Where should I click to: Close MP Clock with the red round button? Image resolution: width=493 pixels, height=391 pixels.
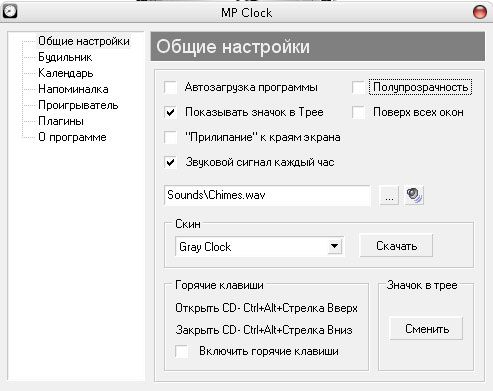[480, 12]
